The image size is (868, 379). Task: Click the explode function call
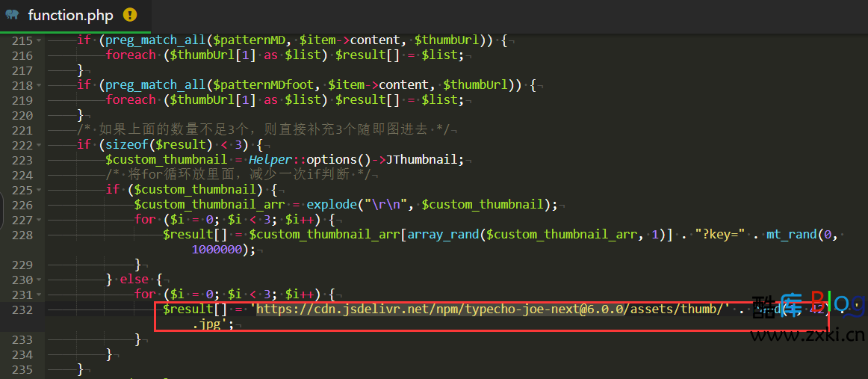coord(332,205)
